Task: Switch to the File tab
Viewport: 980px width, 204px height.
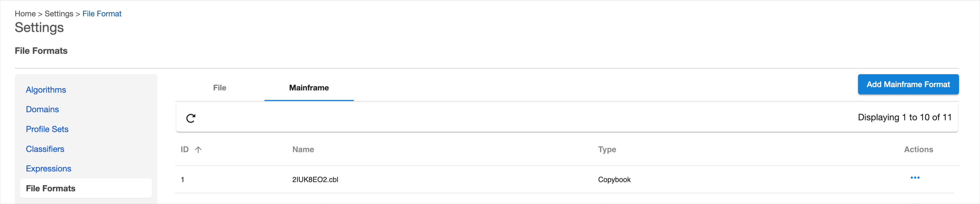Action: click(x=220, y=88)
